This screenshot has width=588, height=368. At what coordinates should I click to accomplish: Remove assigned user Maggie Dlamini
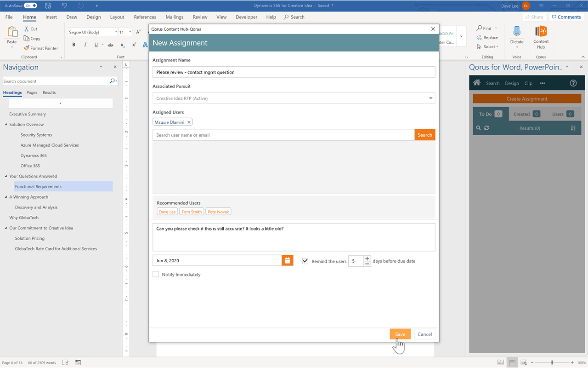point(189,122)
